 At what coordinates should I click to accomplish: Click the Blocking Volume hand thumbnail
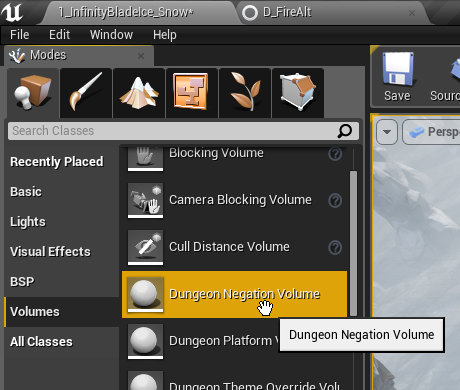145,159
